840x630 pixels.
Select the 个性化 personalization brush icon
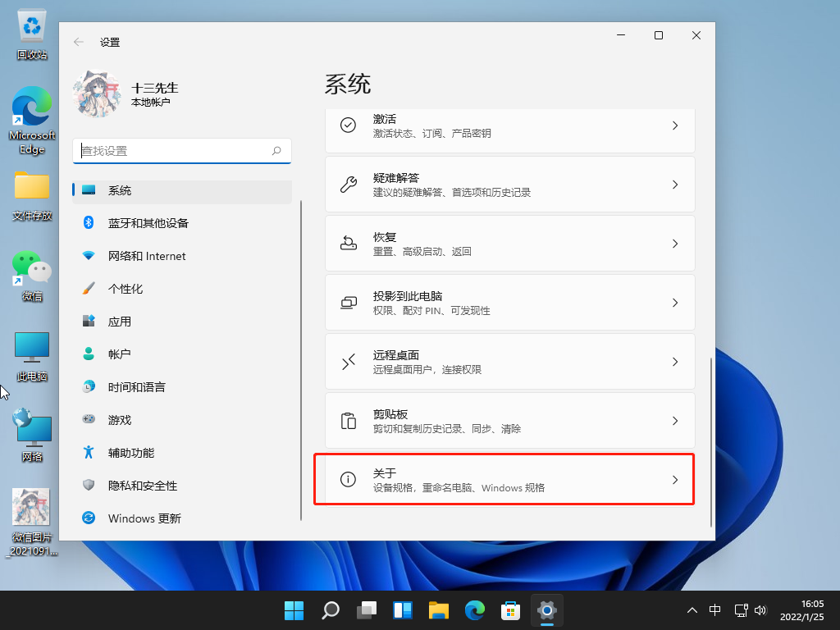[89, 288]
